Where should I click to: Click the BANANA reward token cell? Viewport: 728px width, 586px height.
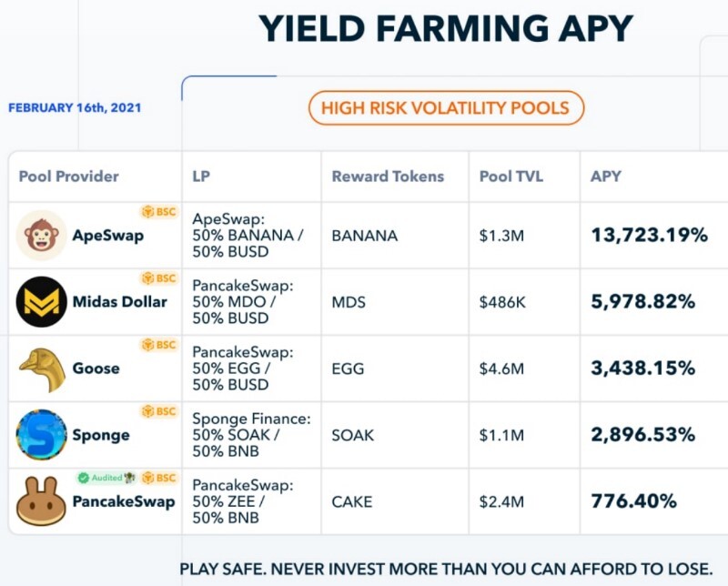pos(365,236)
